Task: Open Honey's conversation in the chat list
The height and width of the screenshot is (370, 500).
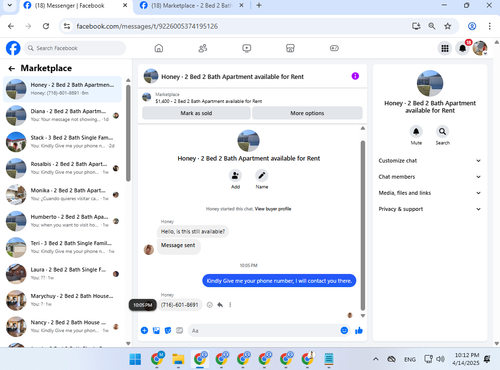Action: point(62,89)
